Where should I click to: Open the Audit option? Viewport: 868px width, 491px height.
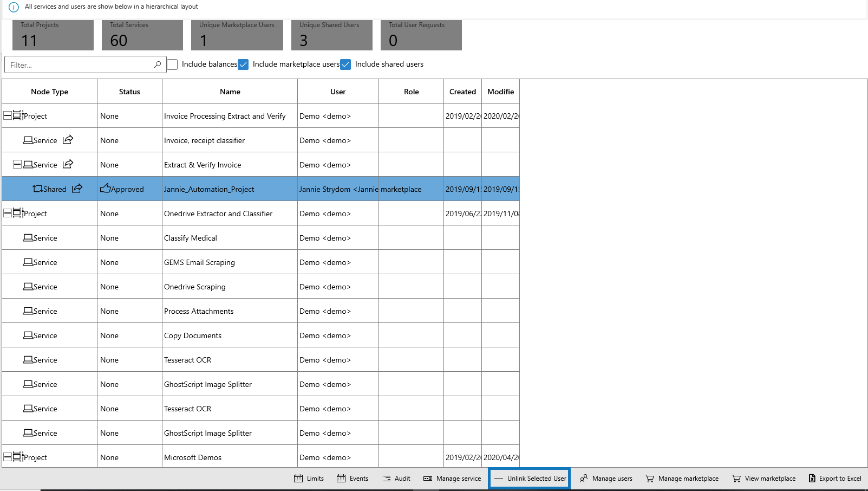(396, 479)
